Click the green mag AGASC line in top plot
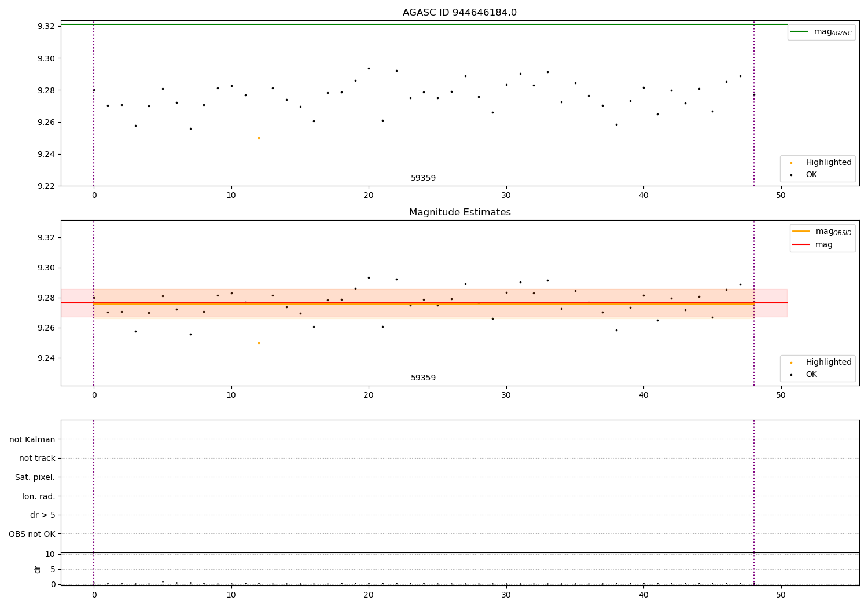868x608 pixels. (424, 24)
